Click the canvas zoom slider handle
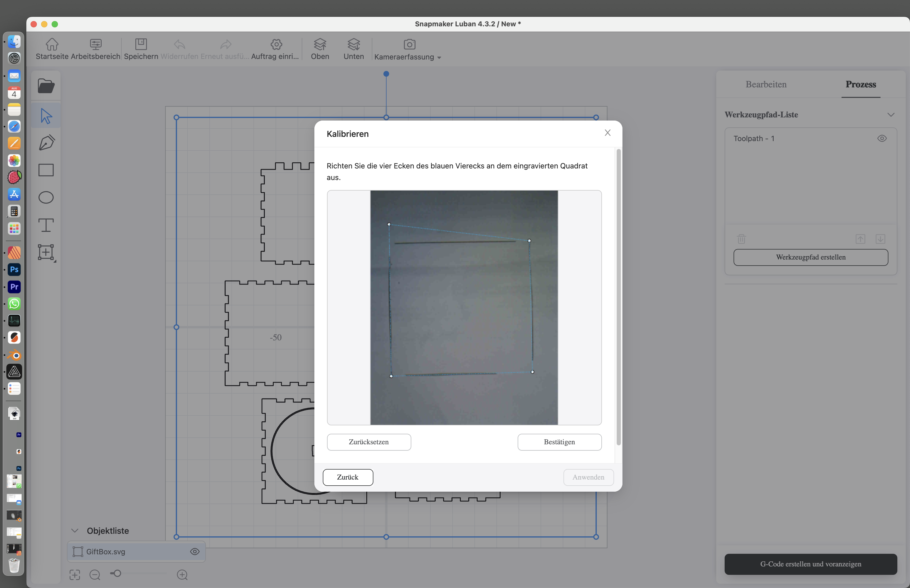The image size is (910, 588). [x=117, y=574]
